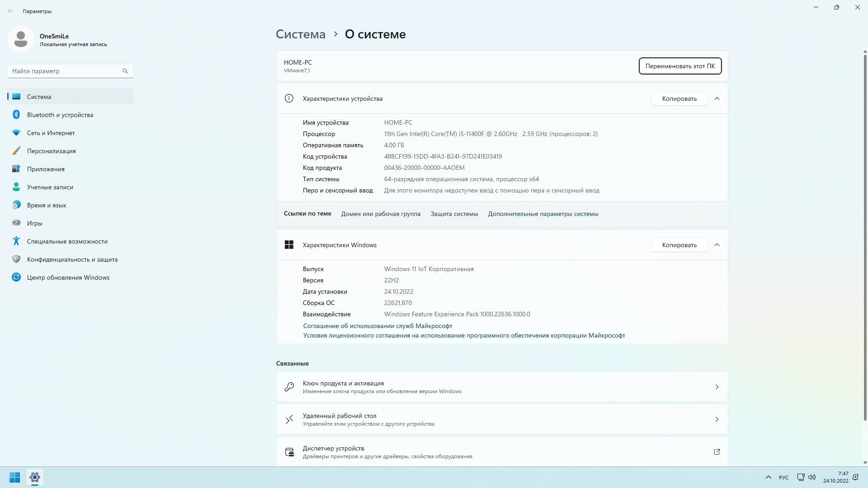Click the Система breadcrumb heading
The width and height of the screenshot is (868, 488).
point(301,34)
